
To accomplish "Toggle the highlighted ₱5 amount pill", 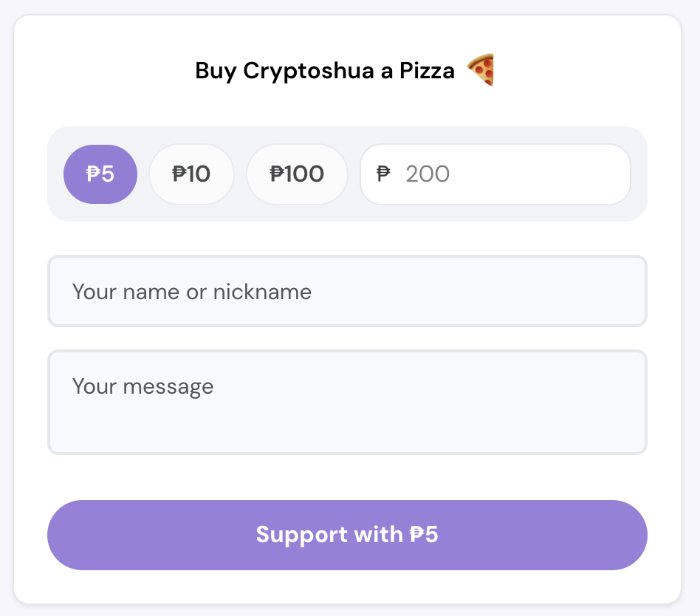I will 100,174.
